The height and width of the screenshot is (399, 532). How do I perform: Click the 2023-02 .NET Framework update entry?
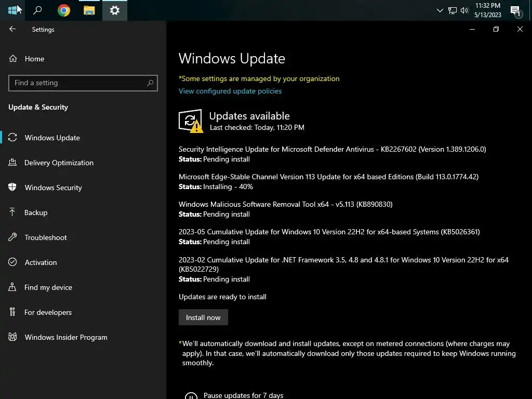click(343, 270)
